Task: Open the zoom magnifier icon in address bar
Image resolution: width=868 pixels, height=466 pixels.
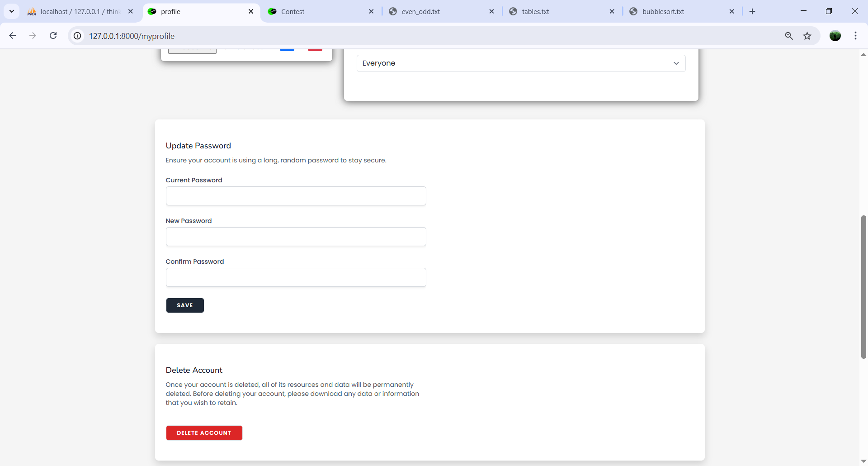Action: pyautogui.click(x=789, y=36)
